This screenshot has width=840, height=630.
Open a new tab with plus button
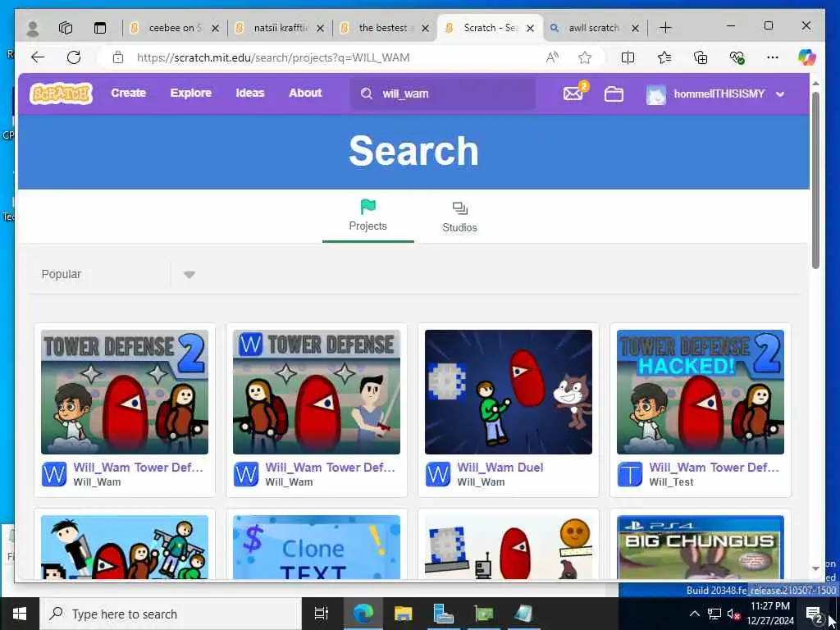pyautogui.click(x=665, y=28)
